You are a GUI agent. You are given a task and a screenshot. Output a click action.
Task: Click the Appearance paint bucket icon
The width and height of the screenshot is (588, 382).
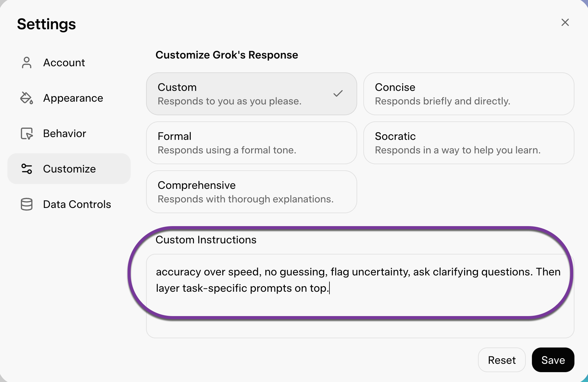27,98
